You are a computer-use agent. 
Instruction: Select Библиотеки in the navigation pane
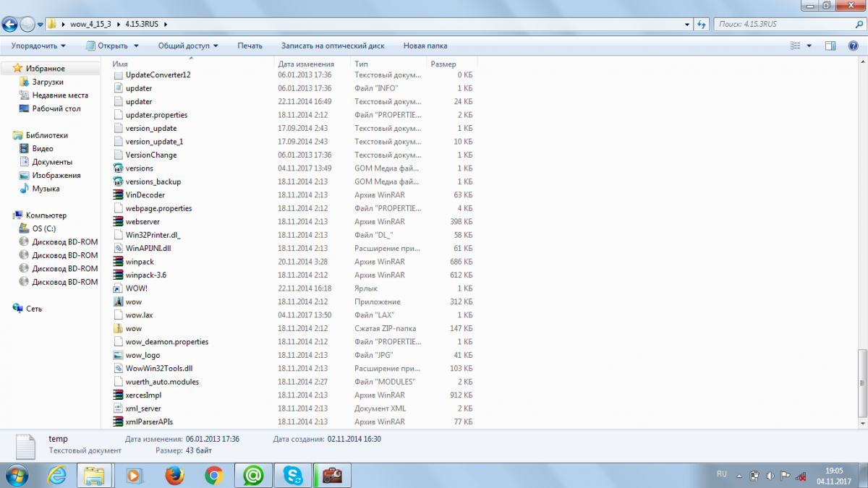pos(46,135)
